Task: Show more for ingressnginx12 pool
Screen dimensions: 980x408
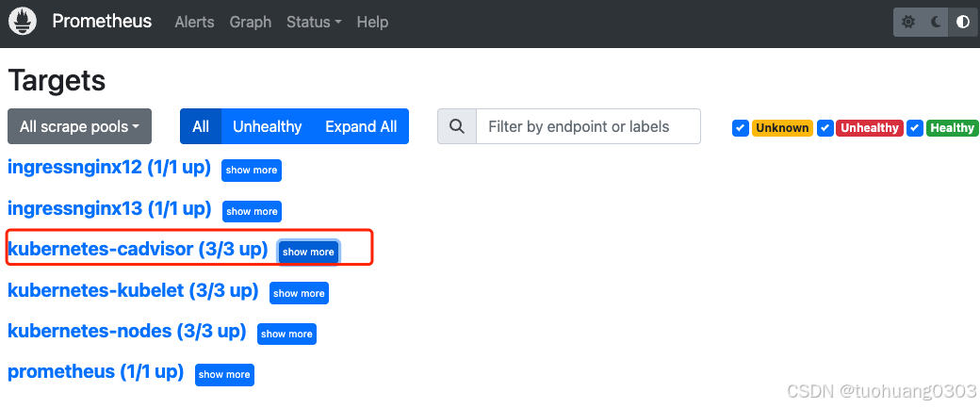Action: 252,171
